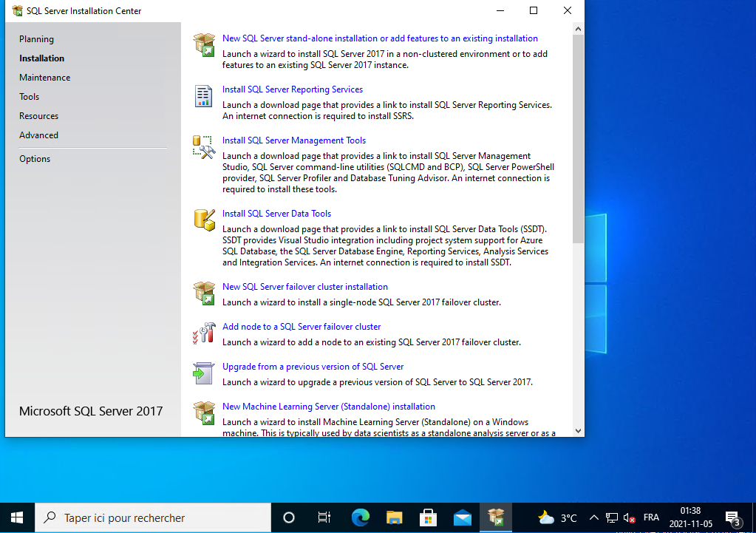Click the Management Tools wrench icon
Viewport: 756px width, 533px height.
[204, 147]
